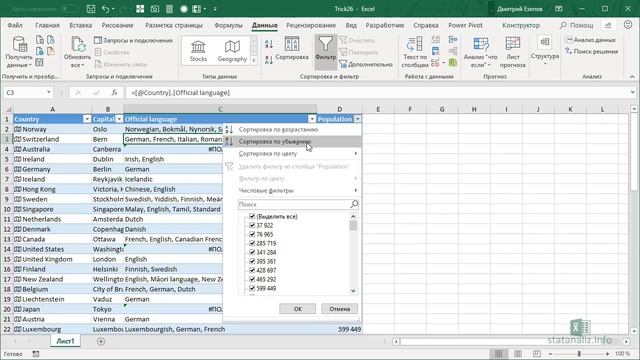Click the Data Analysis button
This screenshot has width=640, height=360.
pos(590,40)
